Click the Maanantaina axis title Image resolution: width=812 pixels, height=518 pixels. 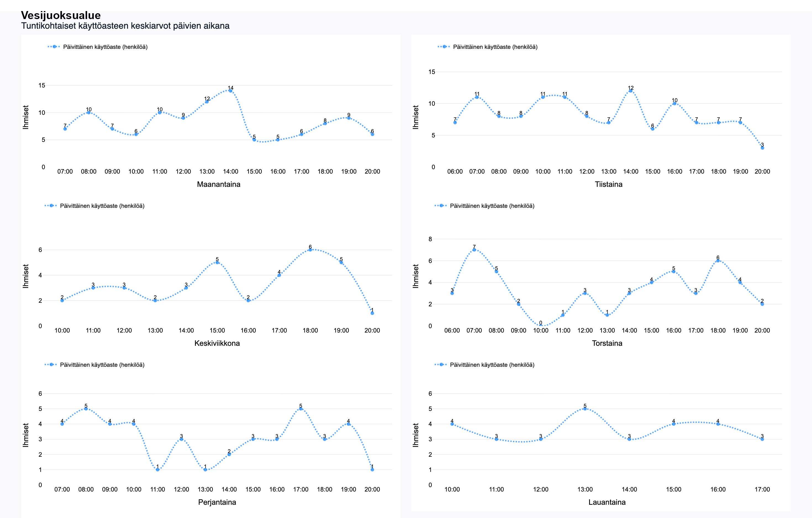[218, 184]
